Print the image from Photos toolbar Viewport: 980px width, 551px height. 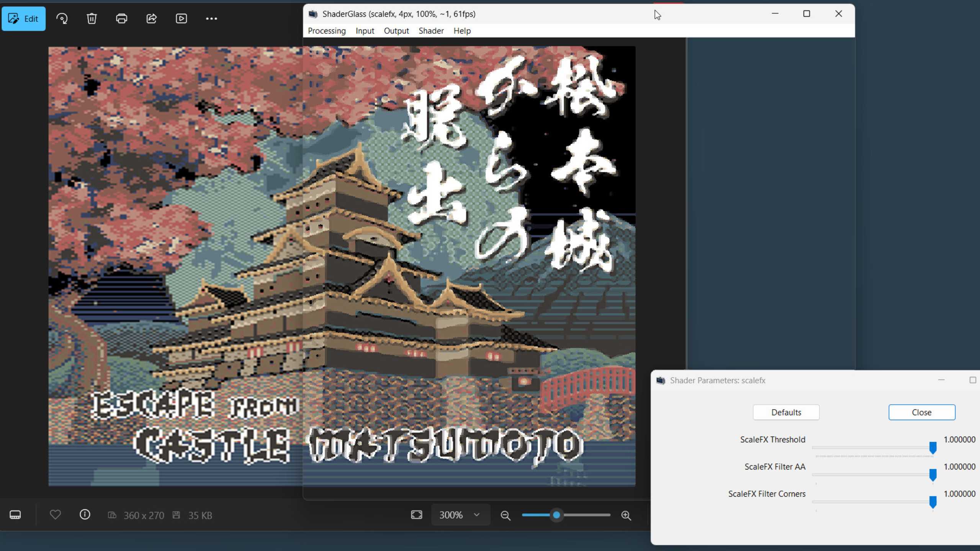121,18
